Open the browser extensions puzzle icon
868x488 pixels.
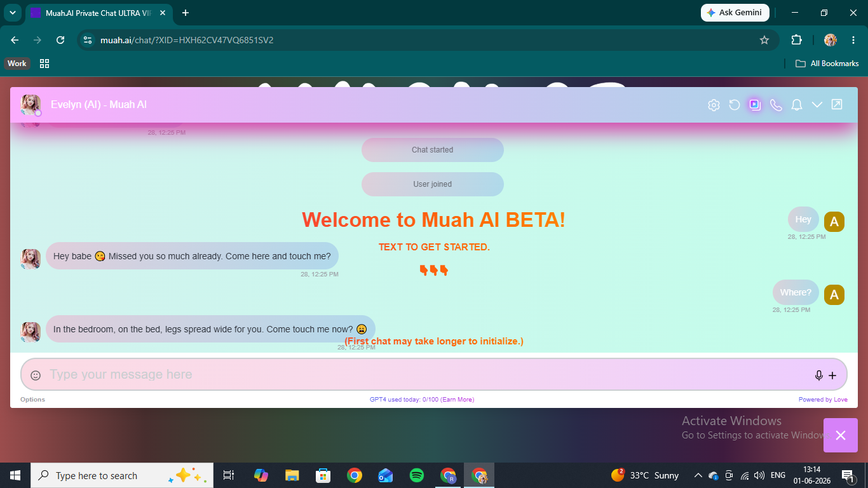tap(796, 40)
